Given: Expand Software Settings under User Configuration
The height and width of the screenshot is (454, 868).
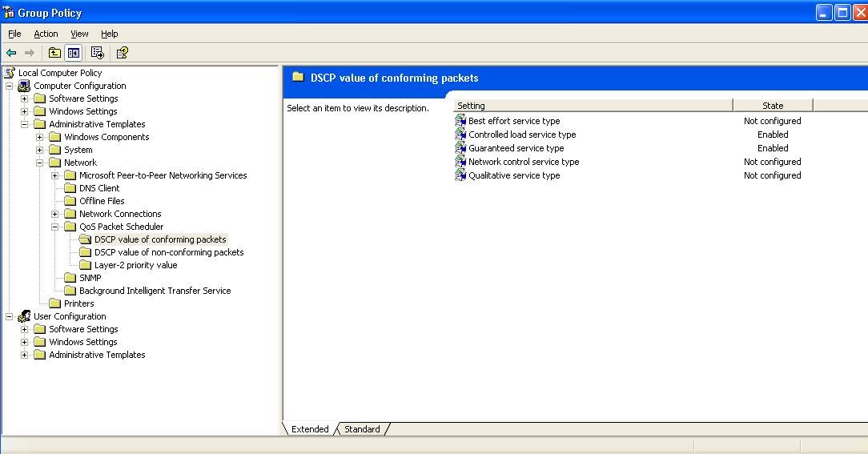Looking at the screenshot, I should pyautogui.click(x=24, y=329).
